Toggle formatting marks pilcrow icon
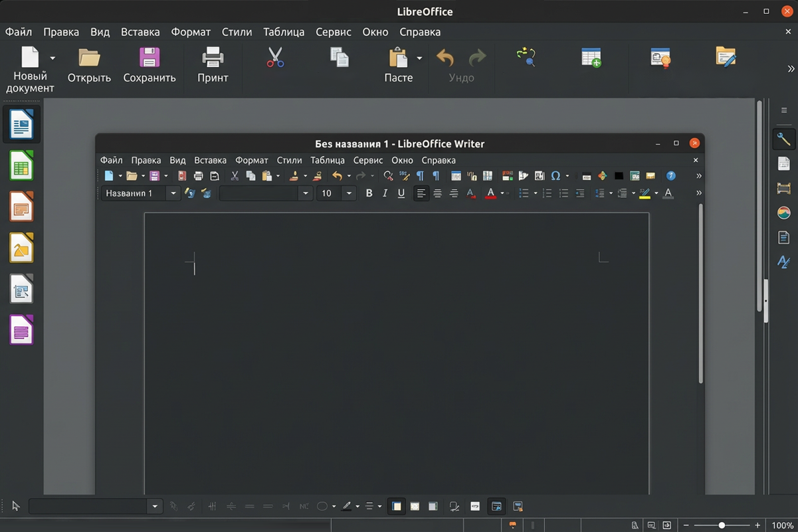Viewport: 798px width, 532px height. click(x=420, y=176)
